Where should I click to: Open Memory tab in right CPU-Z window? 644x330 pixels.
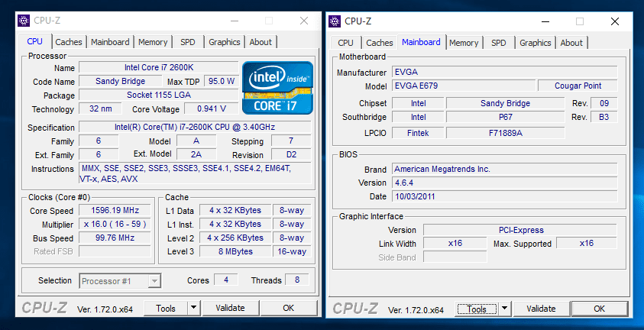coord(464,43)
